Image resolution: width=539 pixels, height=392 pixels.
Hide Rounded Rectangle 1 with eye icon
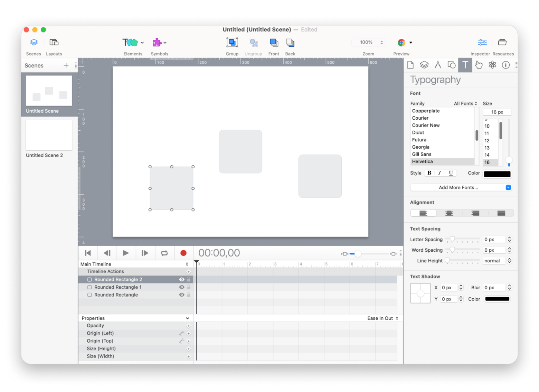pos(181,287)
